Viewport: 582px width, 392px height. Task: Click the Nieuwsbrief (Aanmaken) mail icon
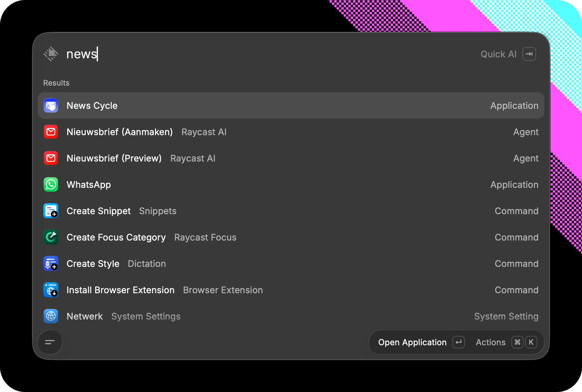pyautogui.click(x=51, y=132)
